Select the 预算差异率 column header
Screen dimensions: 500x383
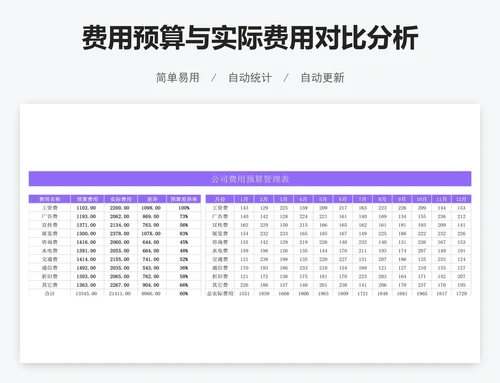[184, 199]
